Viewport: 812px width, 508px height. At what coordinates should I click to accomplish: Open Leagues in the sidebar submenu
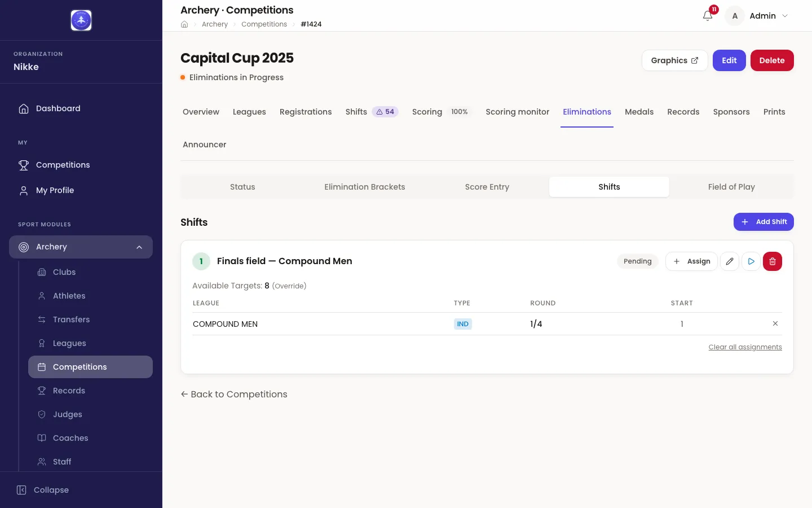coord(90,343)
